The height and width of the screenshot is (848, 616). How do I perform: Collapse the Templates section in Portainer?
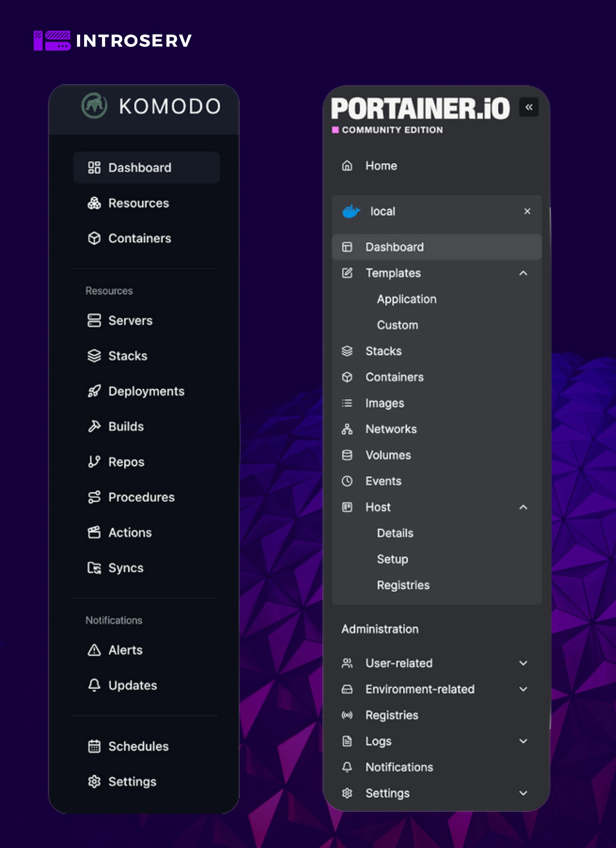click(x=523, y=273)
